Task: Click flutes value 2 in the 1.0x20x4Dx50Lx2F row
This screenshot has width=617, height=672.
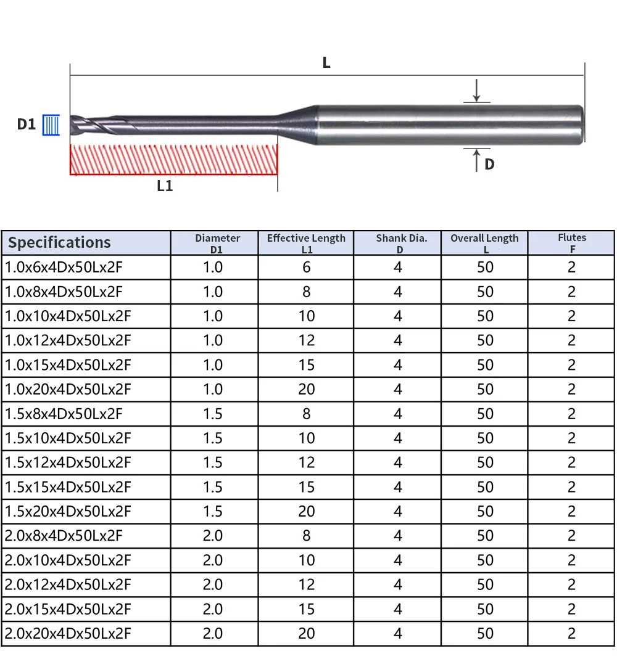Action: coord(571,390)
